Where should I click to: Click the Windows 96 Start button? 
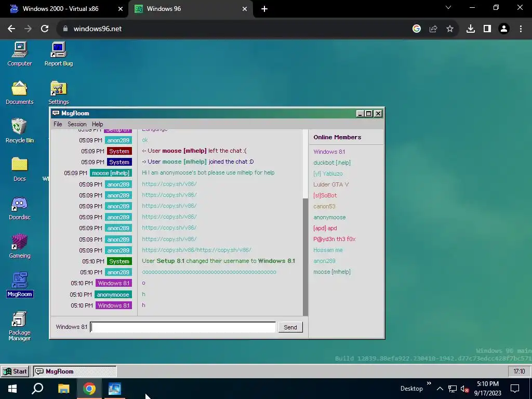(15, 371)
